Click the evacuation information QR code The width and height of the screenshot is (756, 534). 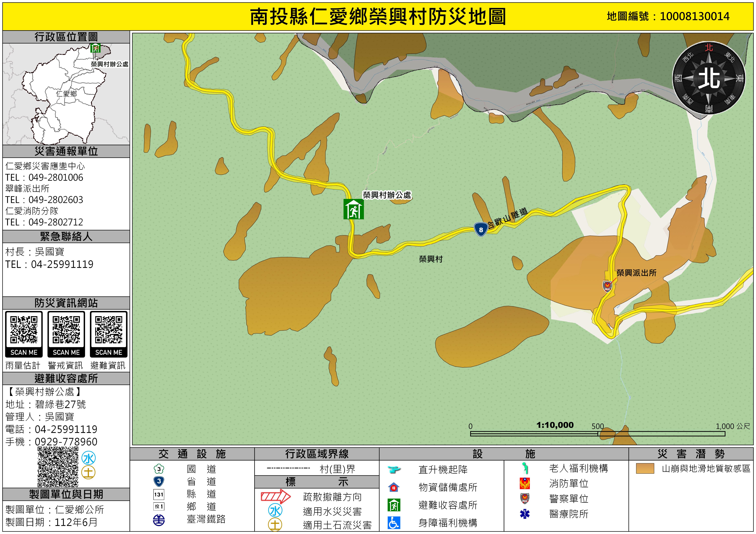[109, 330]
